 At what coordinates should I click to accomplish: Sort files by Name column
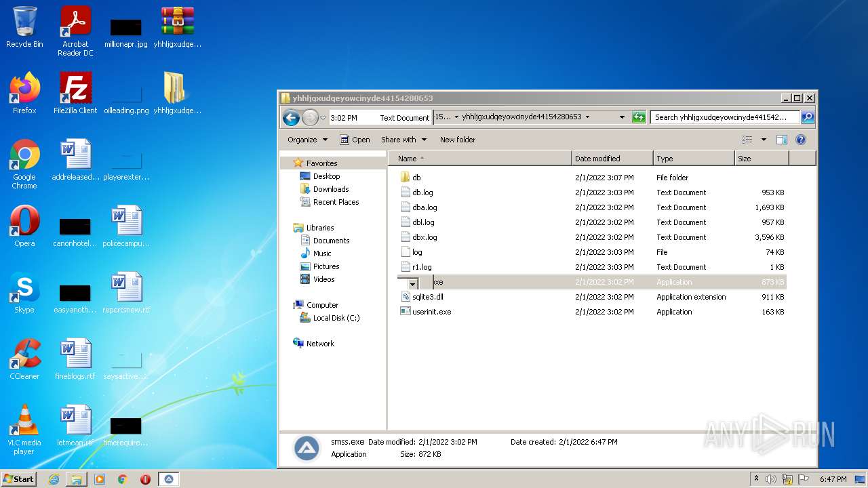(x=480, y=159)
